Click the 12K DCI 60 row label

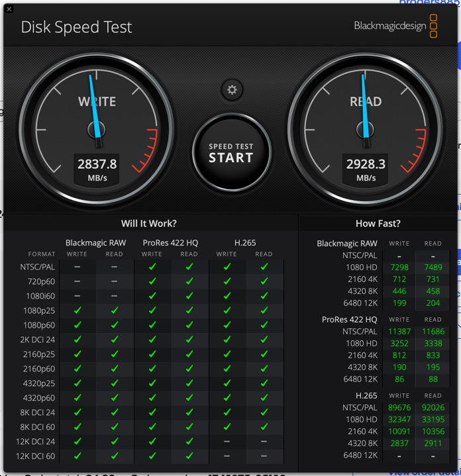35,456
